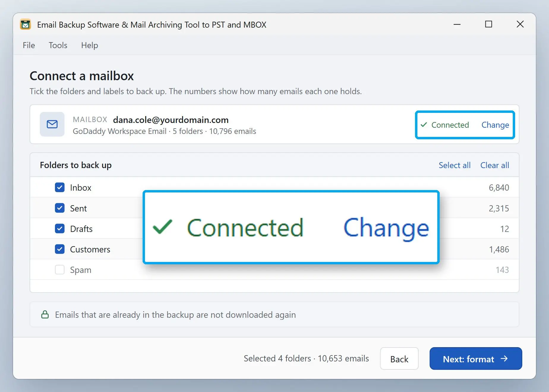Click the Selected 4 folders summary text

(306, 358)
